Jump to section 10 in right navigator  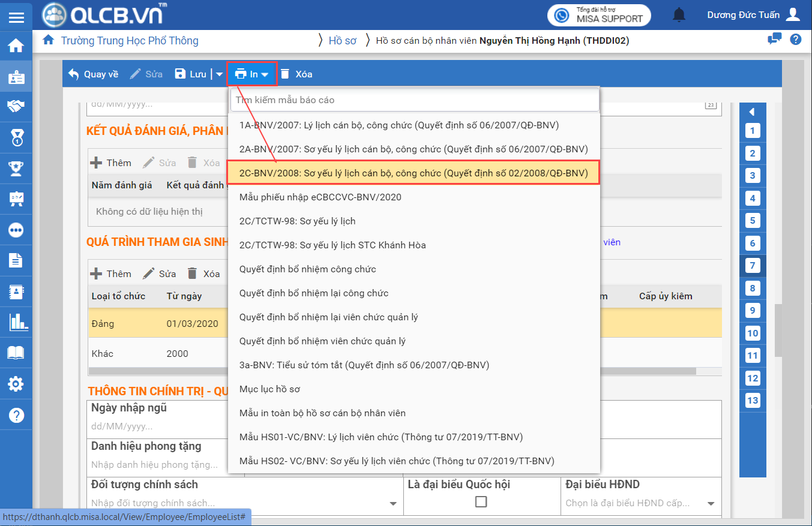click(x=752, y=333)
